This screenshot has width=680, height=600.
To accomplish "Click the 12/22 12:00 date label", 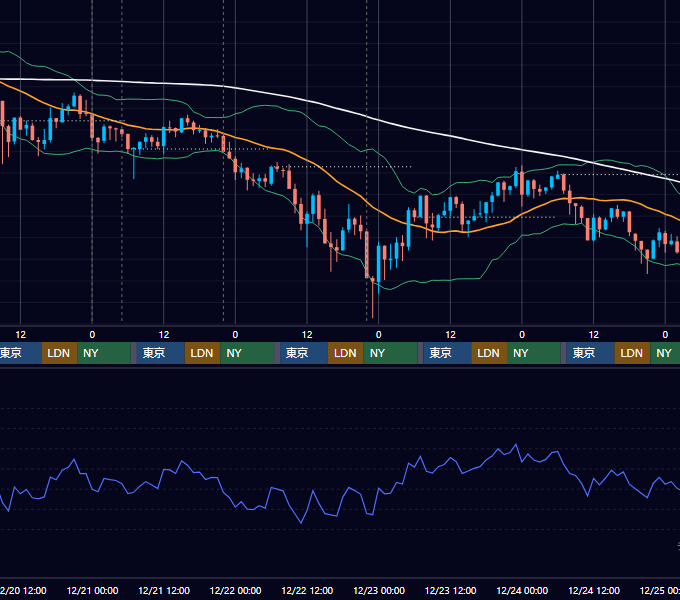I will point(307,590).
